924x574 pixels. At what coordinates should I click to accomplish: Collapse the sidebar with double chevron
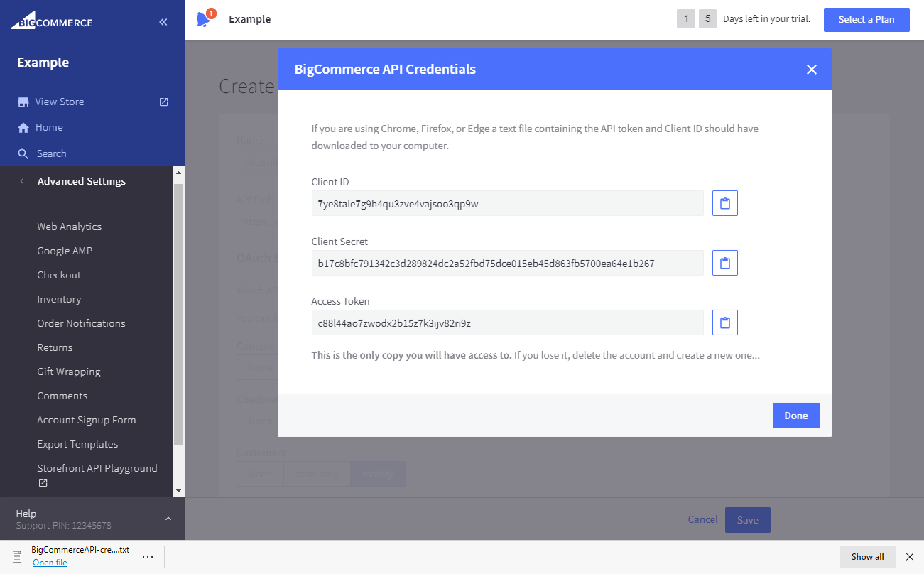point(163,22)
